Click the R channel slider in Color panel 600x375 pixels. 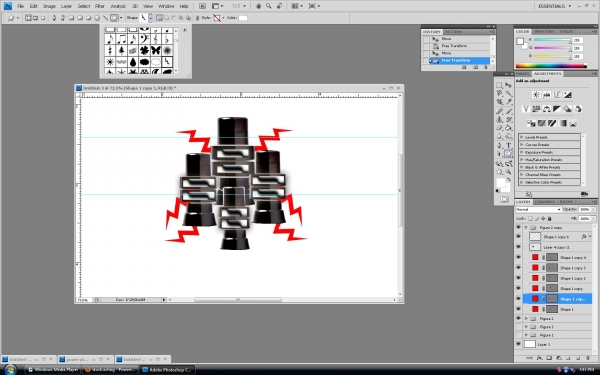pyautogui.click(x=552, y=40)
